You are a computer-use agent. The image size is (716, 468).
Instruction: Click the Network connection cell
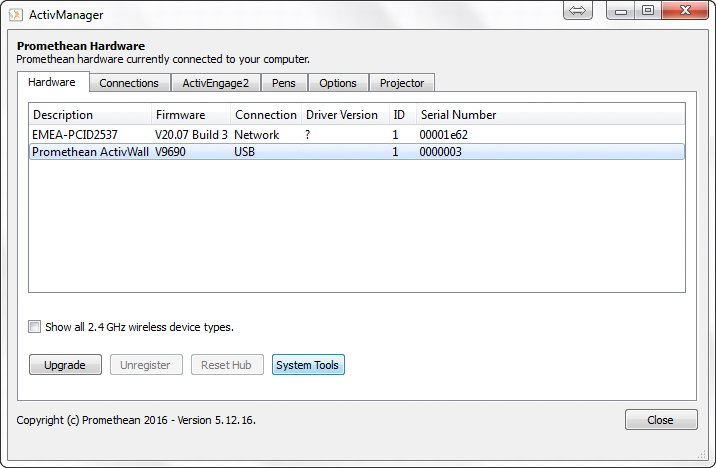pos(256,135)
